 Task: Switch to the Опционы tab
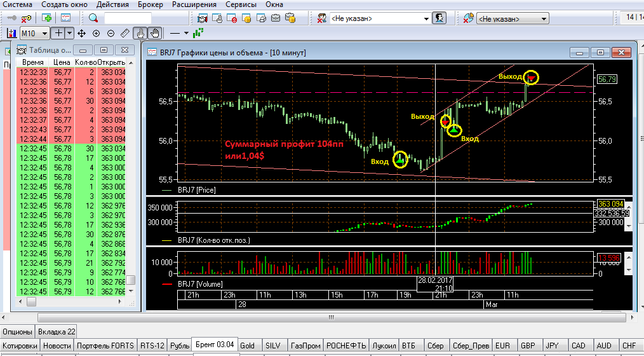(x=17, y=332)
